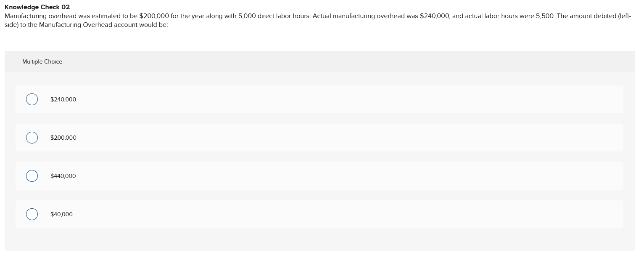Click the Knowledge Check 02 heading

coord(37,7)
